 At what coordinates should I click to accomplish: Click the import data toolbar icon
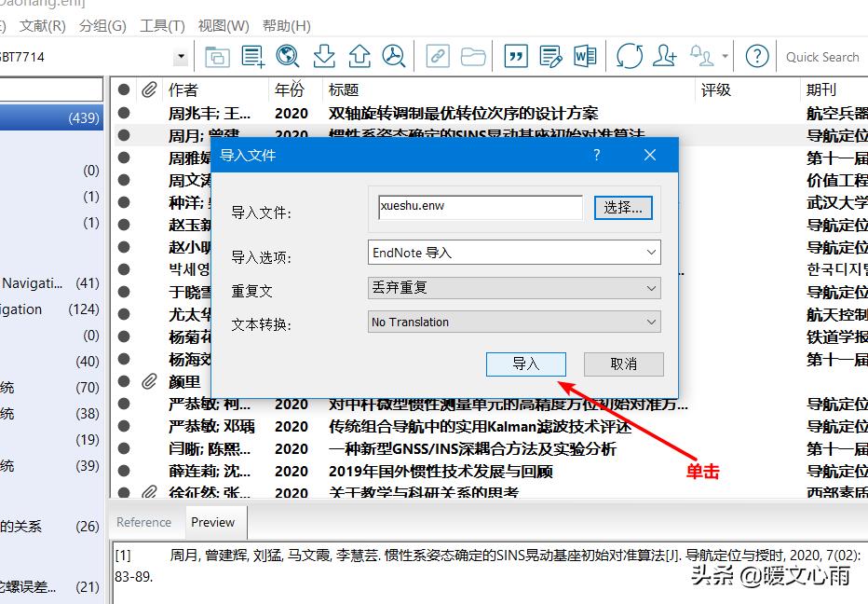pos(323,56)
